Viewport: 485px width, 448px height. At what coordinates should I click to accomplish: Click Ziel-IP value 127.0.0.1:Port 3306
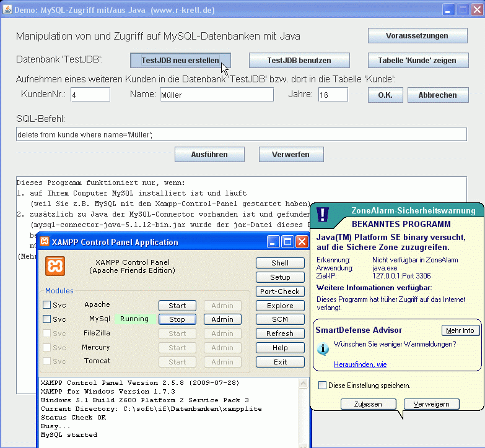click(x=401, y=276)
